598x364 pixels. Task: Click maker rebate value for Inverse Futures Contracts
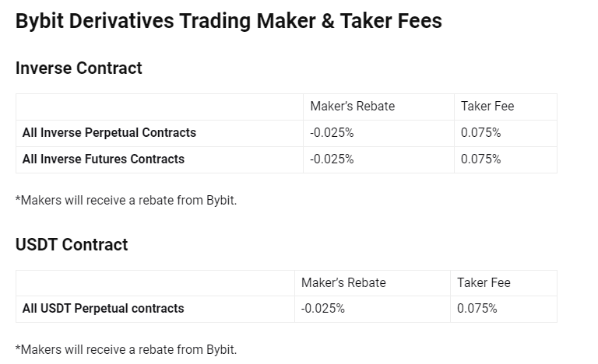332,159
